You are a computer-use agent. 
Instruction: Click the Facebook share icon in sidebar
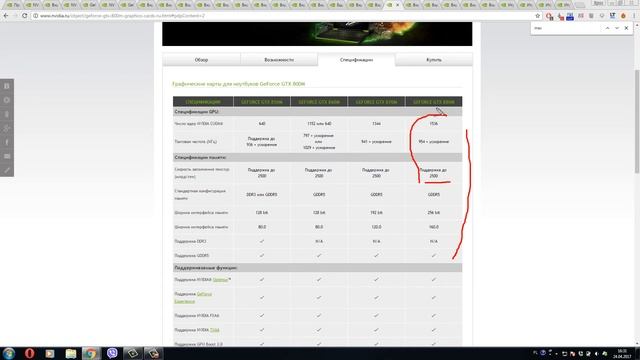coord(7,142)
